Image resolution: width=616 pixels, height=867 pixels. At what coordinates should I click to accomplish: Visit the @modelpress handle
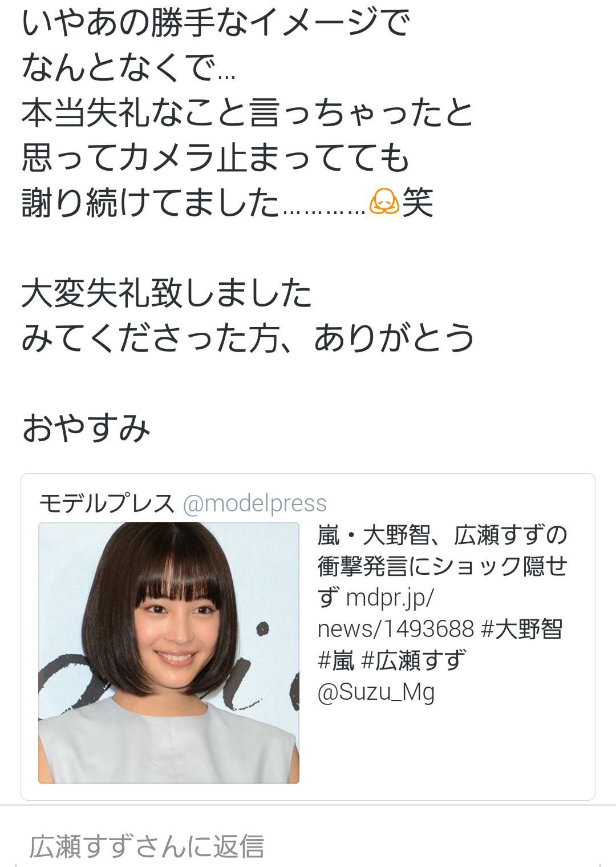point(255,503)
